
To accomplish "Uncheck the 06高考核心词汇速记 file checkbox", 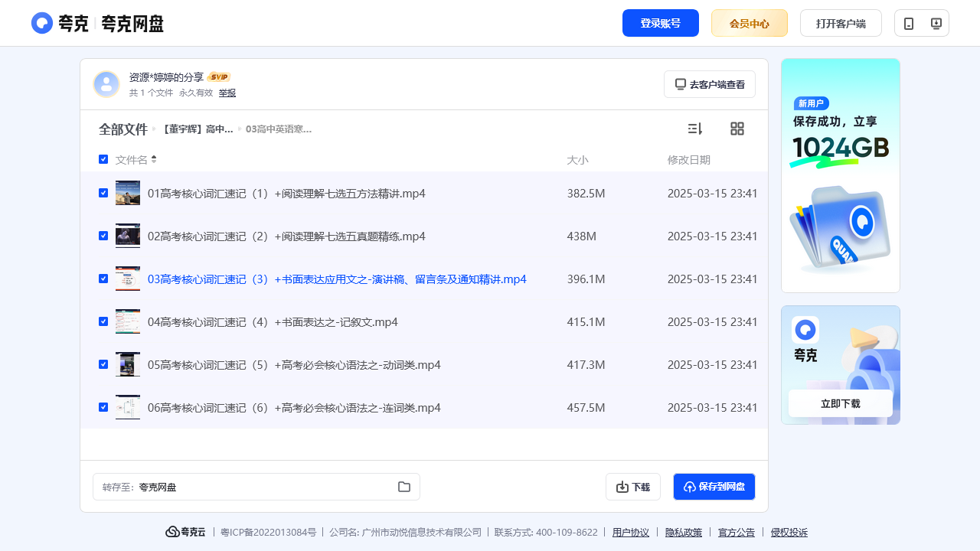I will pyautogui.click(x=103, y=407).
